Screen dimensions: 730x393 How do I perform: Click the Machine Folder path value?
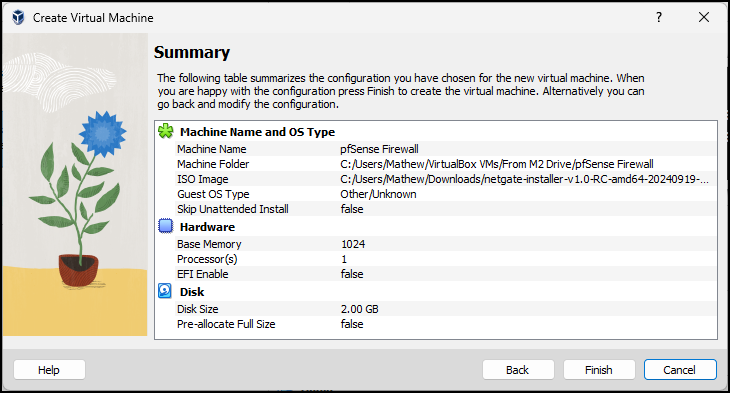tap(497, 164)
